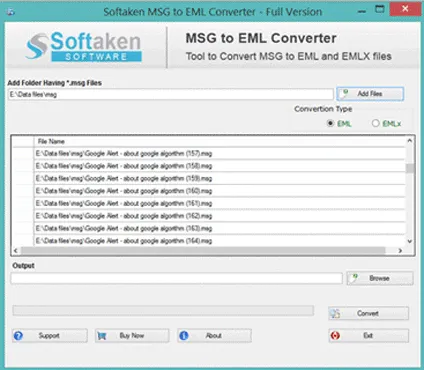Click the horizontal scroll left arrow

(x=15, y=250)
